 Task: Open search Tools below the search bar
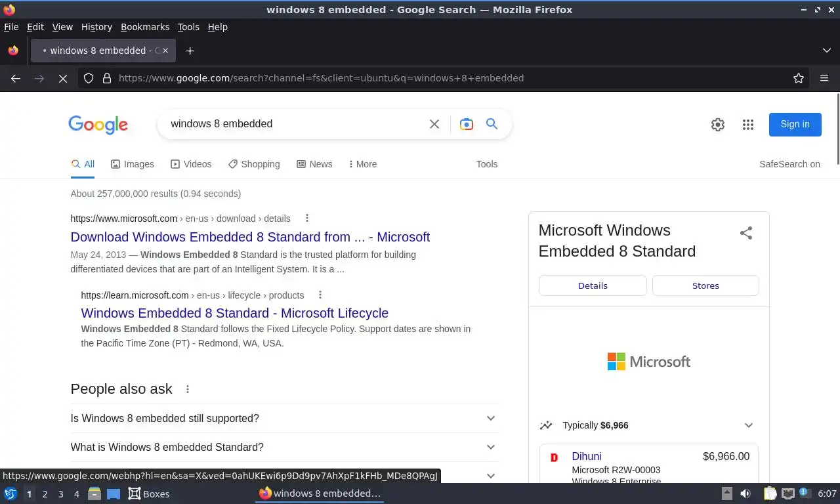click(487, 164)
